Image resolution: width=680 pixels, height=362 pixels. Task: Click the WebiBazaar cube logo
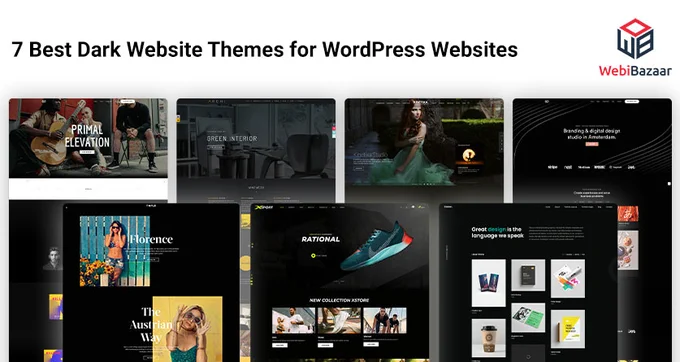click(635, 39)
